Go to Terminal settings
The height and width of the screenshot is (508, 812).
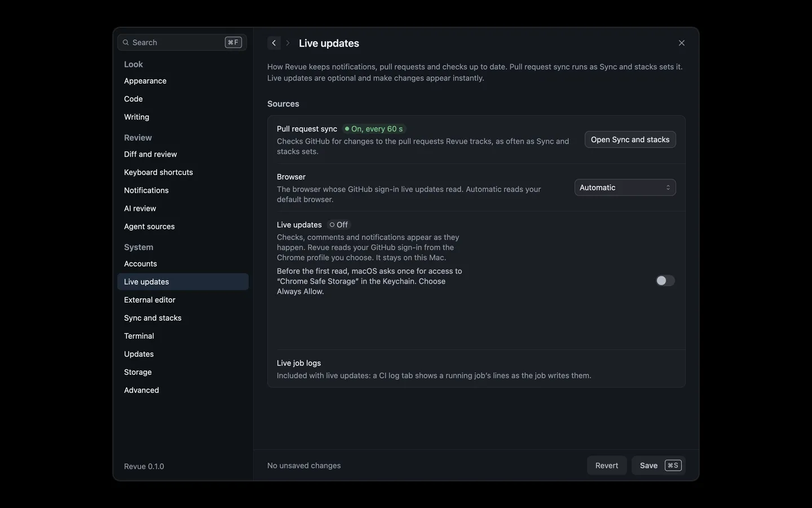[x=183, y=336]
